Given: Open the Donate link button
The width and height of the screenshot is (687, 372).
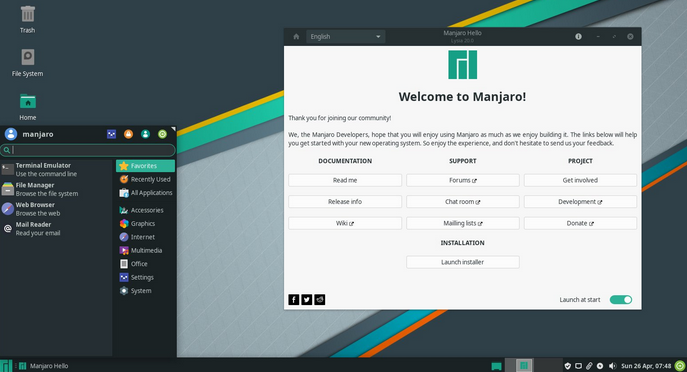Looking at the screenshot, I should (x=580, y=223).
